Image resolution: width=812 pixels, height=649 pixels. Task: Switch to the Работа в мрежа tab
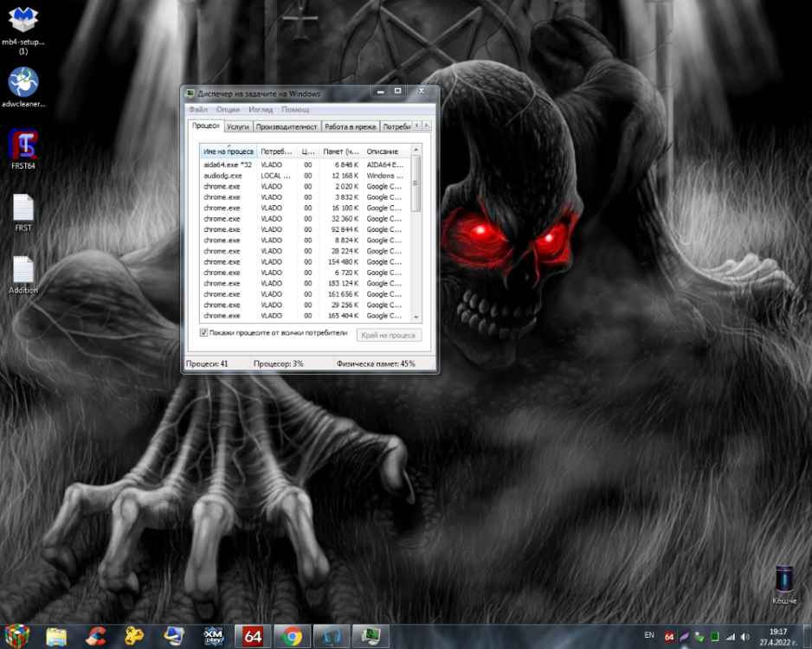coord(350,127)
